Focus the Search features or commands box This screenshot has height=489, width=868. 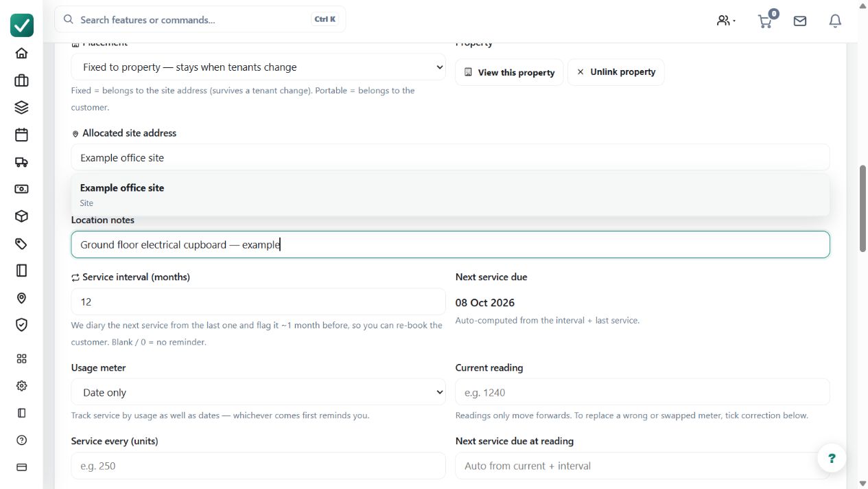200,19
